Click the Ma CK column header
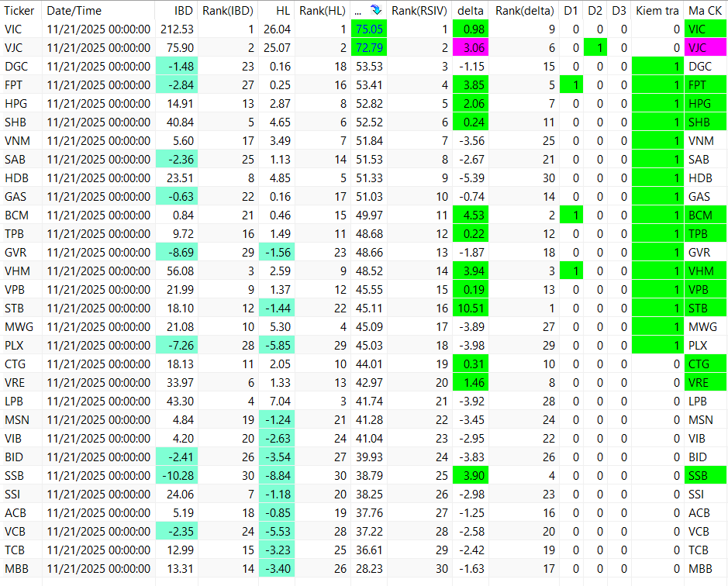 click(x=706, y=10)
